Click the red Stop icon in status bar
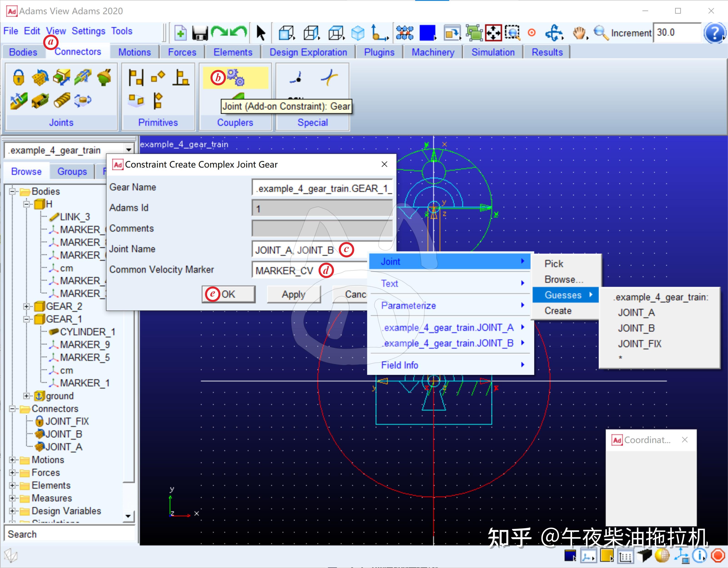This screenshot has width=728, height=568. pos(718,555)
